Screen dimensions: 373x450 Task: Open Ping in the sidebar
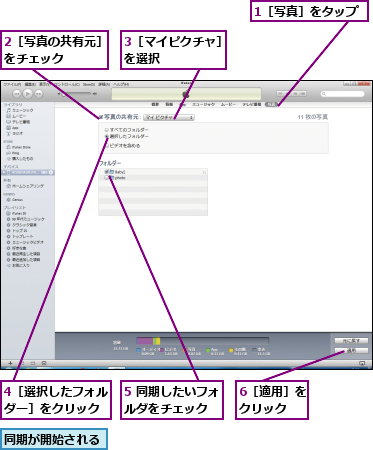point(13,153)
